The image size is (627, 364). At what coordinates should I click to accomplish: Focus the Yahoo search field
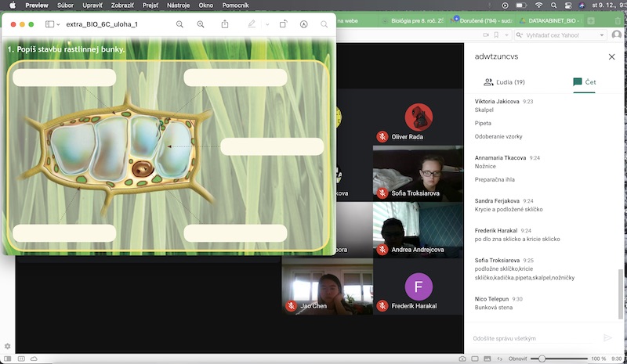point(560,35)
